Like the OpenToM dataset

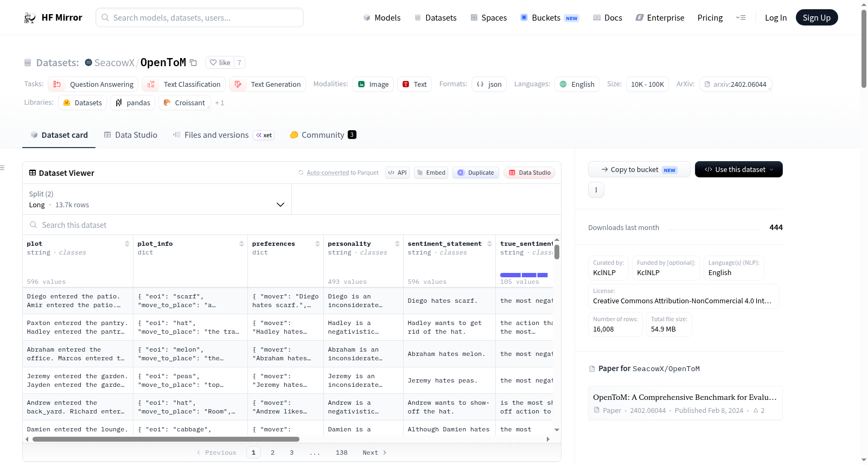[x=220, y=62]
